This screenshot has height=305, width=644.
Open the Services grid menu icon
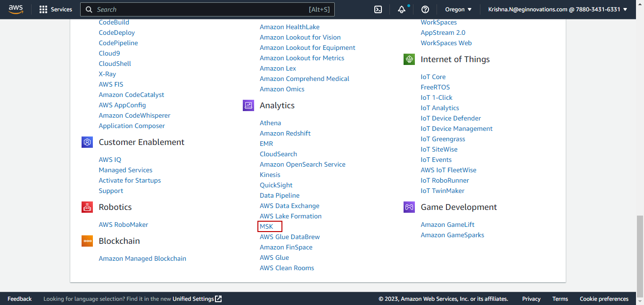(x=43, y=9)
